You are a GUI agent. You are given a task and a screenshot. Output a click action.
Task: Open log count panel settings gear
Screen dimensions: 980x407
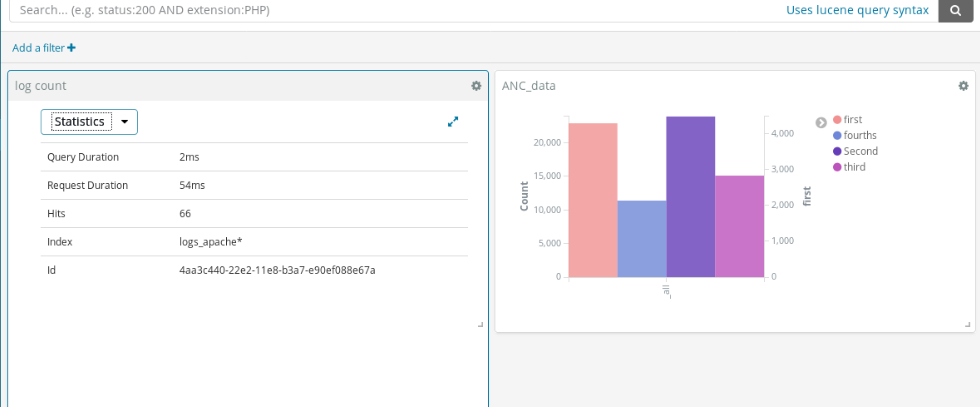[x=476, y=86]
